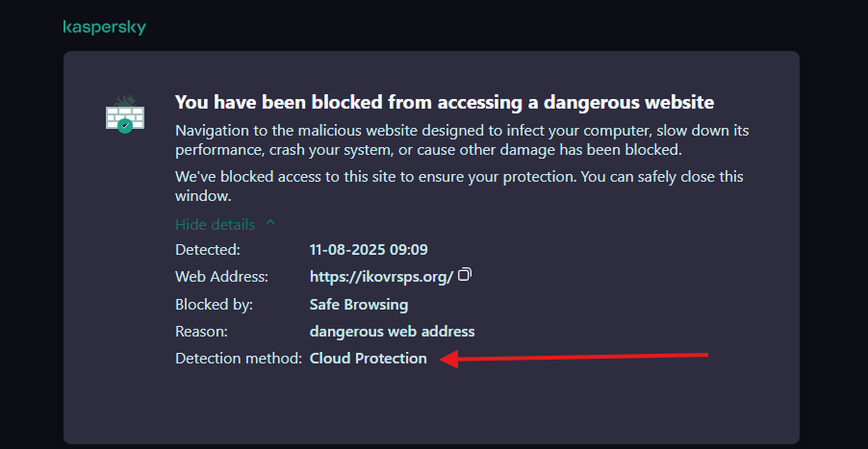Click the Cloud Protection detection method value

[369, 359]
